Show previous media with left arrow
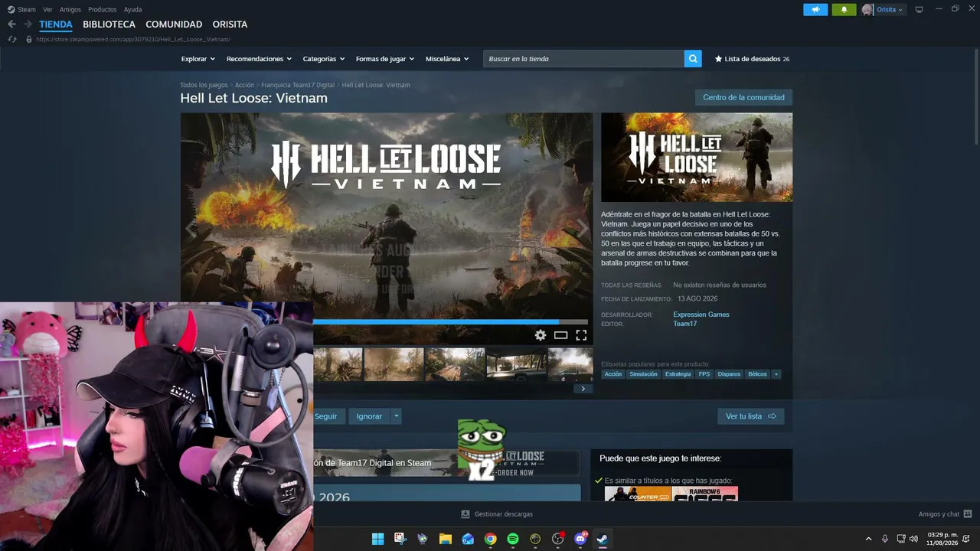980x551 pixels. (x=191, y=228)
